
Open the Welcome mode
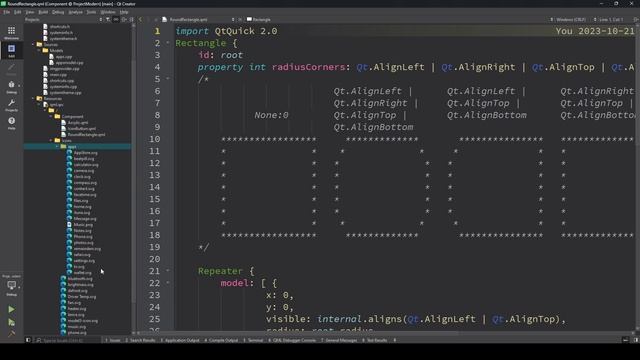(11, 33)
